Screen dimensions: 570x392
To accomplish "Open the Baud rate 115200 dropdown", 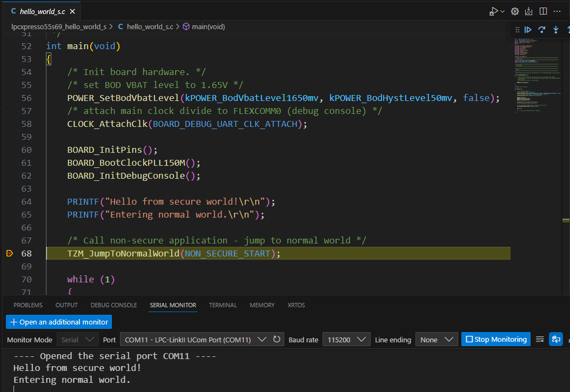I will [346, 340].
